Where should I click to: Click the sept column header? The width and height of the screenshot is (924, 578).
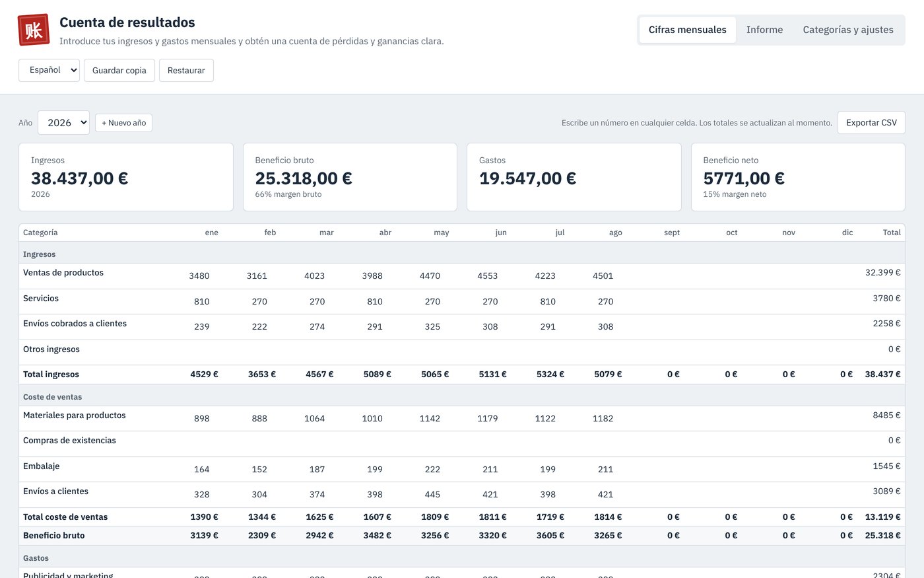pos(672,233)
